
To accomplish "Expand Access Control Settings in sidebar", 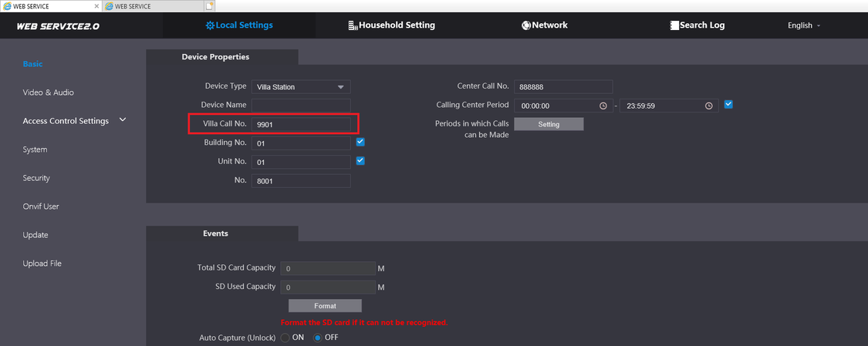I will (x=123, y=120).
